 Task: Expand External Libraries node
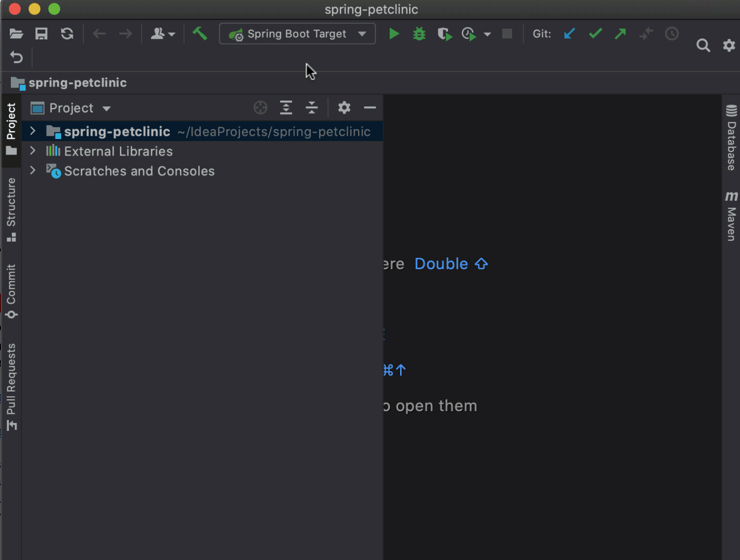click(33, 150)
